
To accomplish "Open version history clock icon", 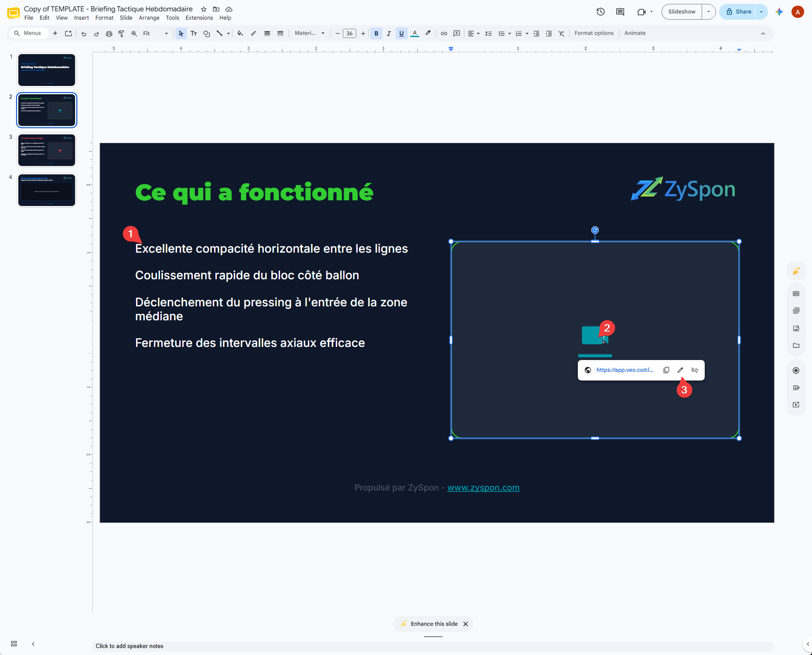I will [600, 12].
